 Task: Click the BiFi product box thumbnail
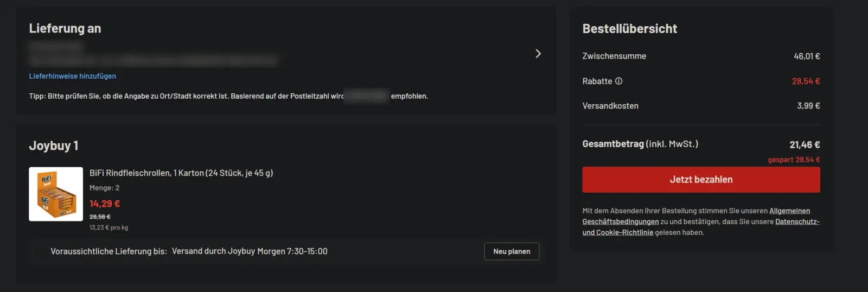(56, 194)
